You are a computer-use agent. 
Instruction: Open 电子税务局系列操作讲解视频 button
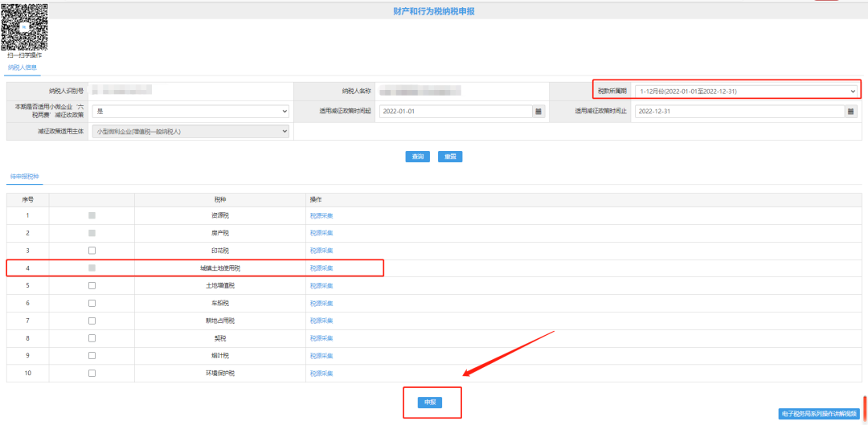coord(818,414)
